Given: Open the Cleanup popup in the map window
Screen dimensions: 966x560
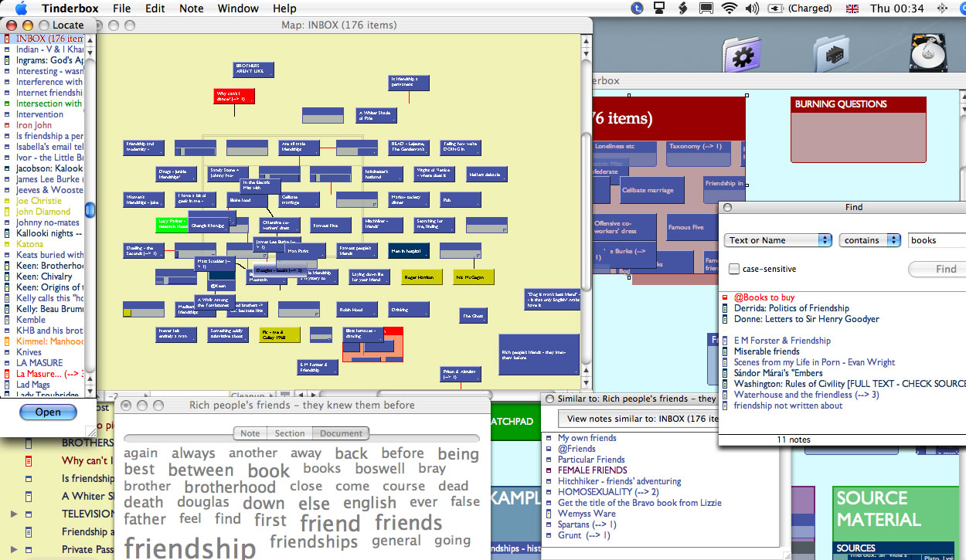Looking at the screenshot, I should pyautogui.click(x=252, y=395).
